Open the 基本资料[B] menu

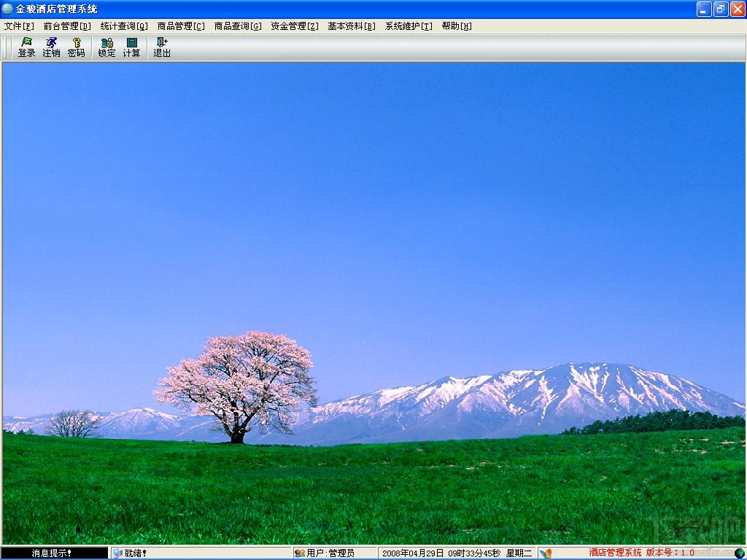pos(352,26)
